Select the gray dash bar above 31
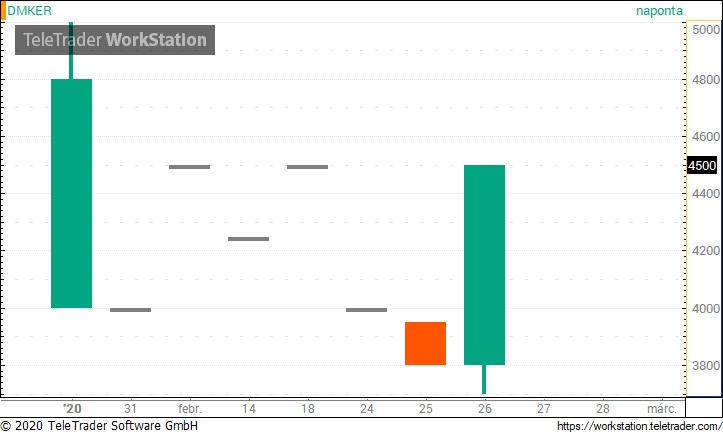Image resolution: width=723 pixels, height=435 pixels. point(130,310)
